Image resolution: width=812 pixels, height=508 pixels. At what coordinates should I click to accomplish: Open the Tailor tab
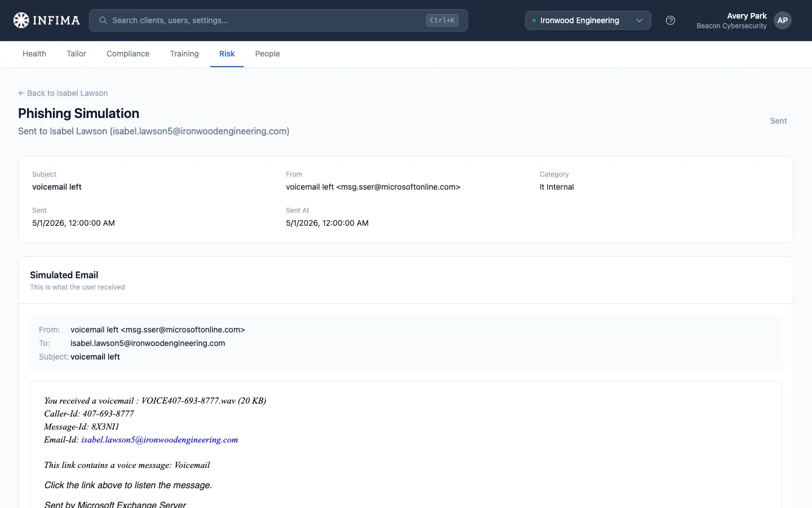[x=76, y=54]
